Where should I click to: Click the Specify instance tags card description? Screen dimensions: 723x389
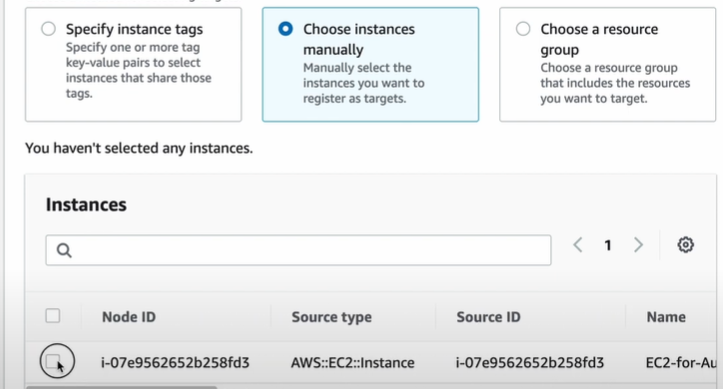138,70
